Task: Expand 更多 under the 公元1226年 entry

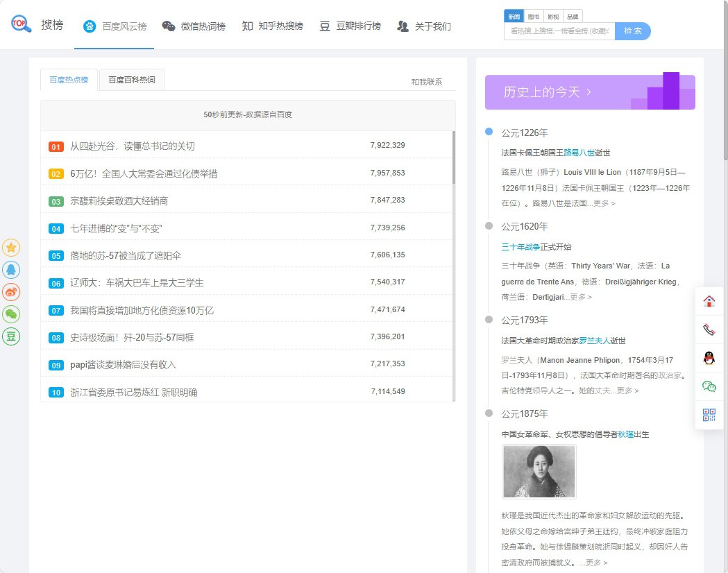Action: click(604, 203)
